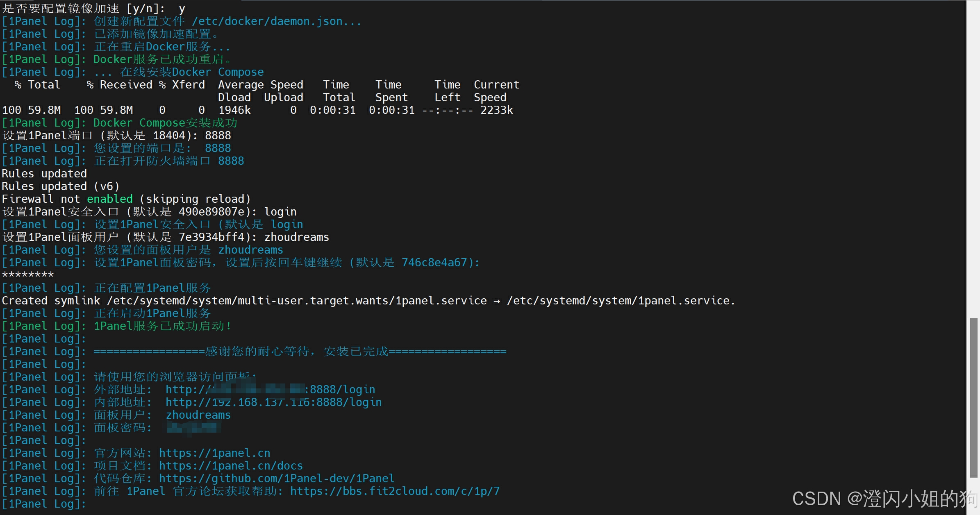Open the bbs.fit2cloud.com forum link
The height and width of the screenshot is (515, 980).
click(x=395, y=491)
